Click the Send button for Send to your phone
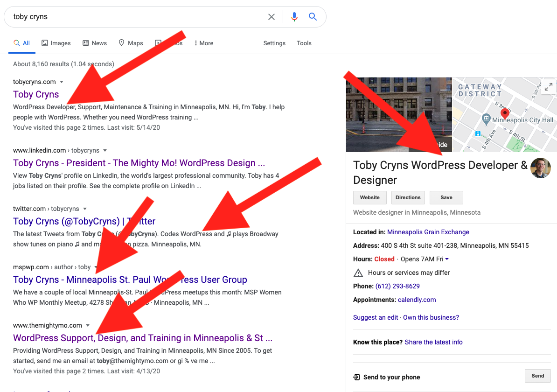This screenshot has width=557, height=392. [537, 376]
